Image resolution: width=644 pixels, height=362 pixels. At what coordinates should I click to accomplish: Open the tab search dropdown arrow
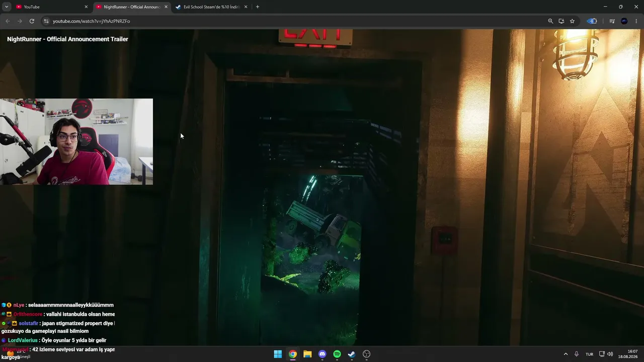(x=7, y=7)
